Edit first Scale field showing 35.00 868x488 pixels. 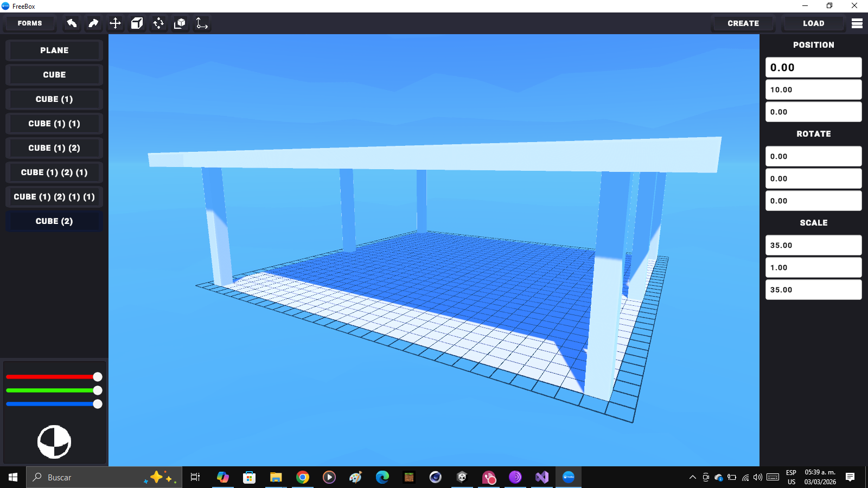click(813, 246)
